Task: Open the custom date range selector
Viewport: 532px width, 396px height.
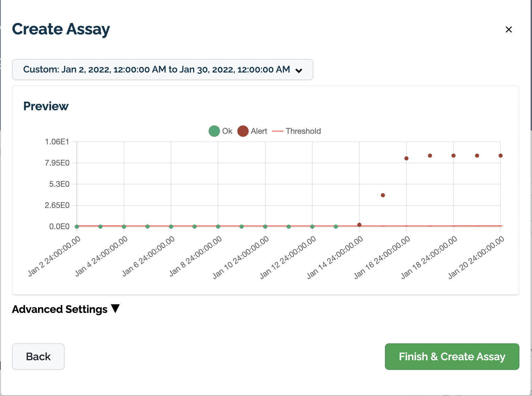Action: 162,70
